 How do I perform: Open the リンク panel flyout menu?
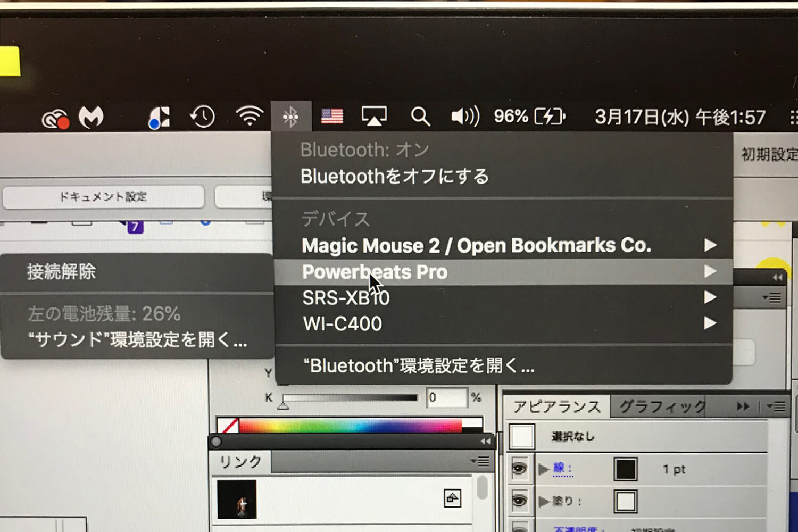click(480, 461)
